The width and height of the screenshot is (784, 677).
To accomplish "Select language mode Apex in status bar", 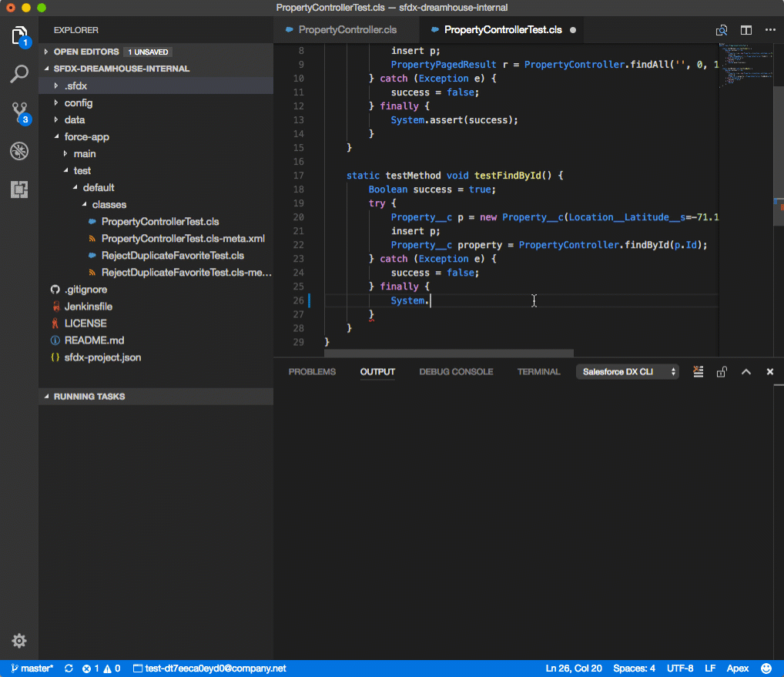I will point(736,669).
